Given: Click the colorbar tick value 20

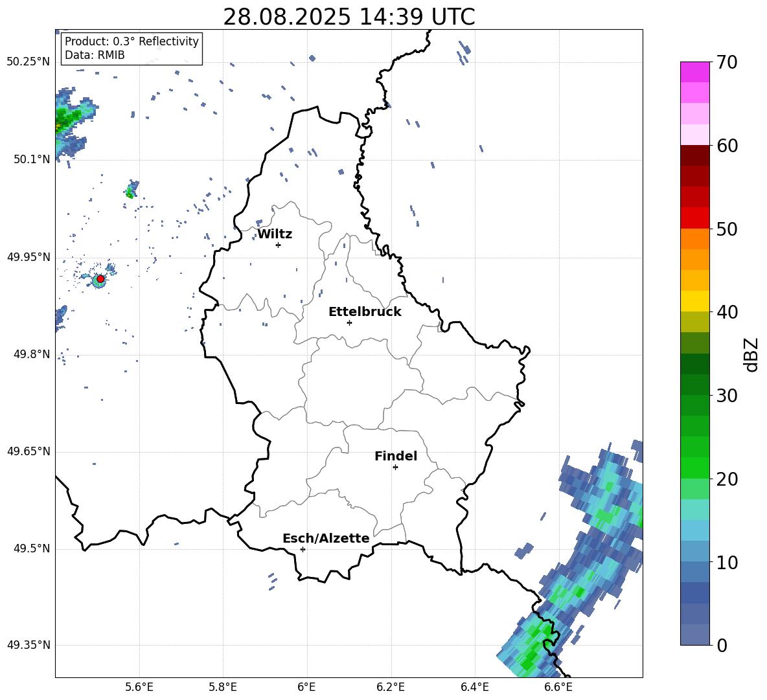Looking at the screenshot, I should coord(727,479).
